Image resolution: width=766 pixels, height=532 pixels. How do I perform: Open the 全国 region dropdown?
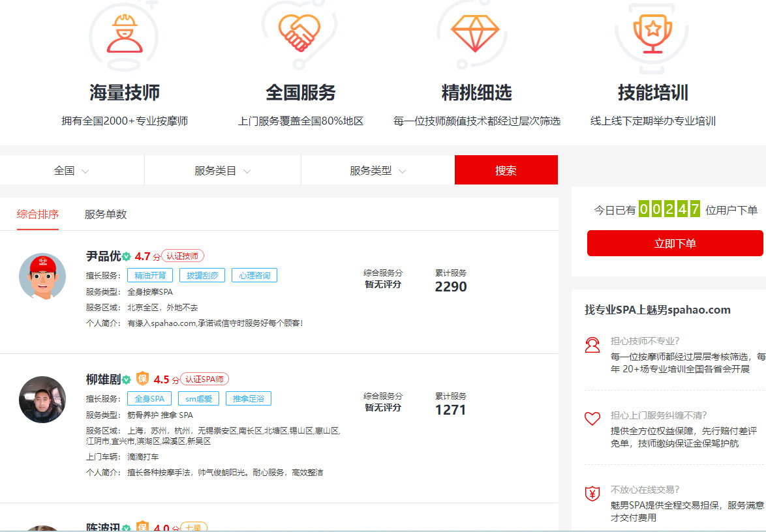[x=72, y=170]
